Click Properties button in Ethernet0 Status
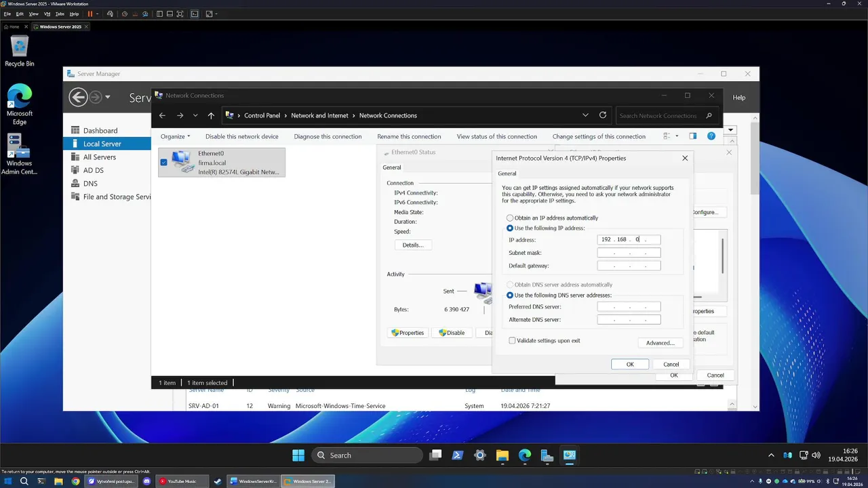The width and height of the screenshot is (868, 488). coord(408,333)
